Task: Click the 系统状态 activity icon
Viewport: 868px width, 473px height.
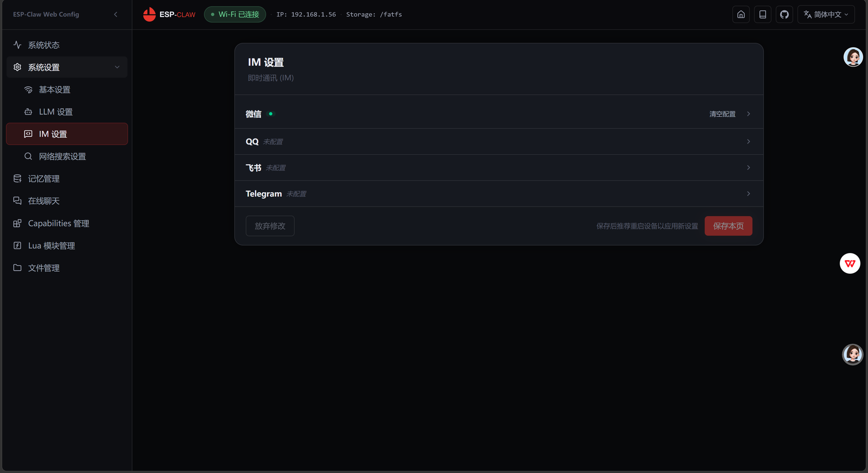Action: pos(18,45)
